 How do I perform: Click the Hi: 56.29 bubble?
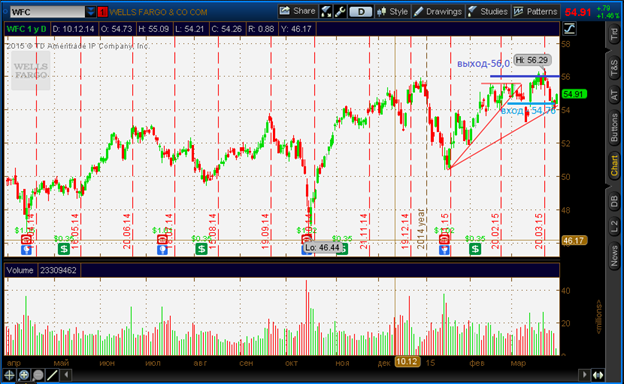click(x=532, y=60)
